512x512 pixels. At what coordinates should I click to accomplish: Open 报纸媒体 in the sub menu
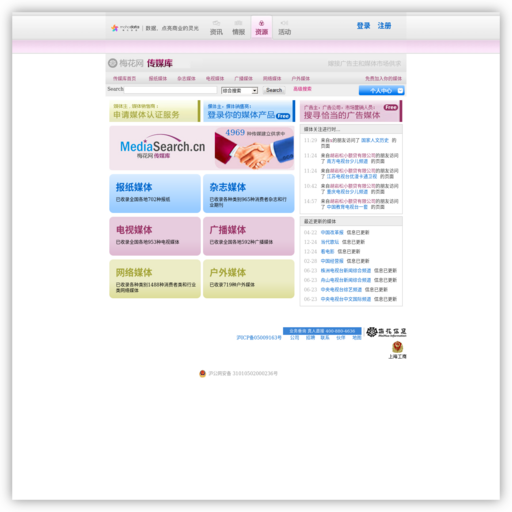pos(158,79)
